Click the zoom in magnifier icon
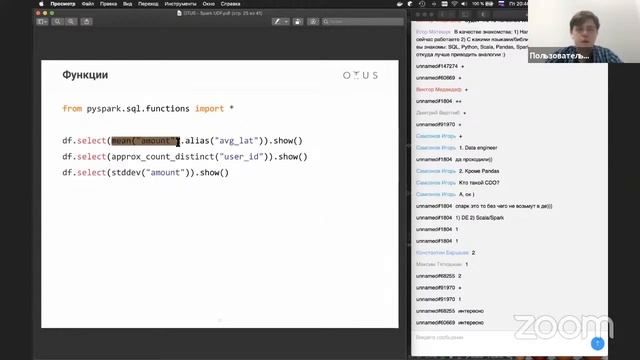Screen dimensions: 640x360 tap(71, 22)
